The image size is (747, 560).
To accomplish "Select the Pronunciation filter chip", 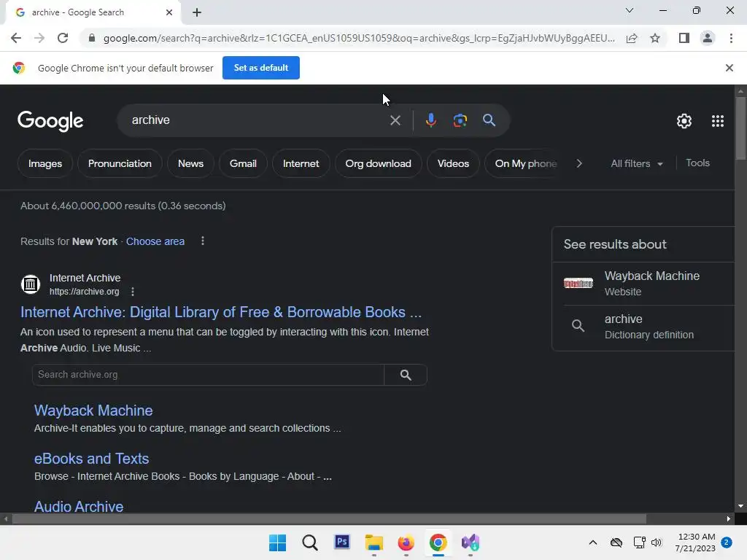I will (120, 163).
